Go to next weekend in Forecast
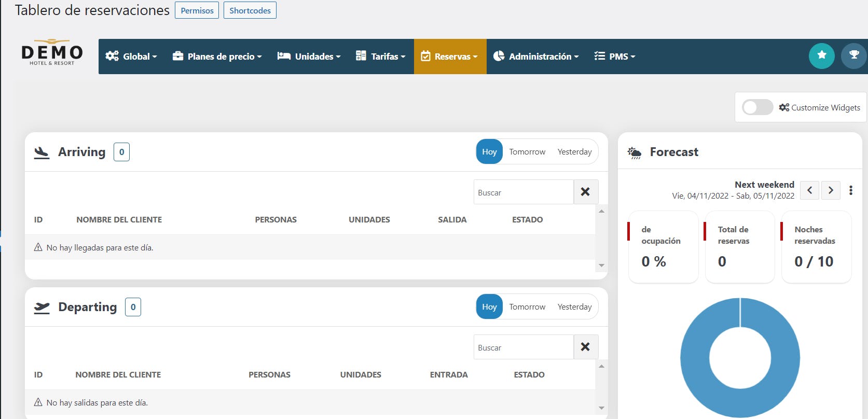This screenshot has height=419, width=868. pos(831,190)
